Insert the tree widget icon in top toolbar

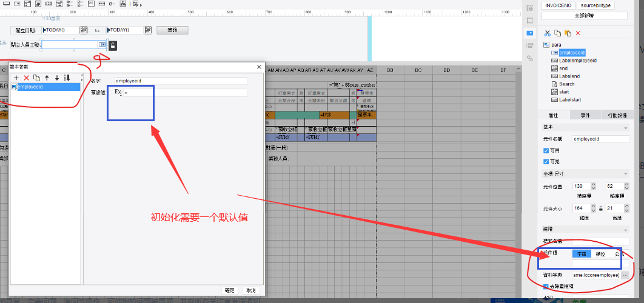pos(123,4)
